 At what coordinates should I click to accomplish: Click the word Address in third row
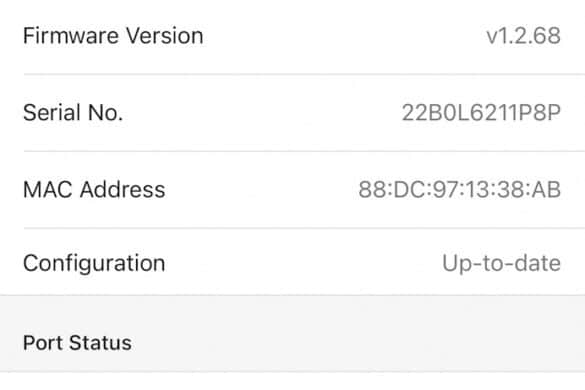(122, 189)
